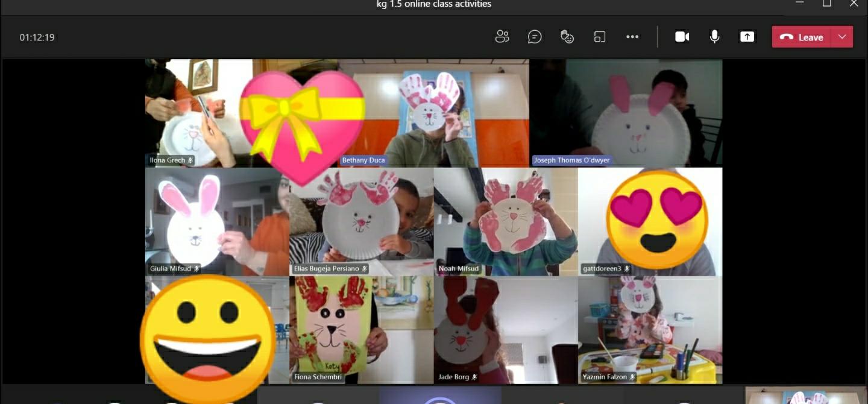
Task: Mute the microphone
Action: pyautogui.click(x=714, y=37)
